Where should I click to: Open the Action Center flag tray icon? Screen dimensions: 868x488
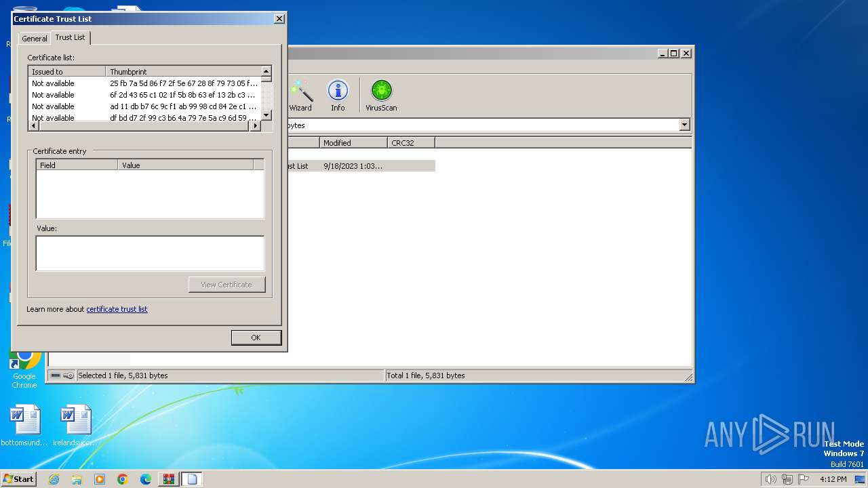click(803, 479)
